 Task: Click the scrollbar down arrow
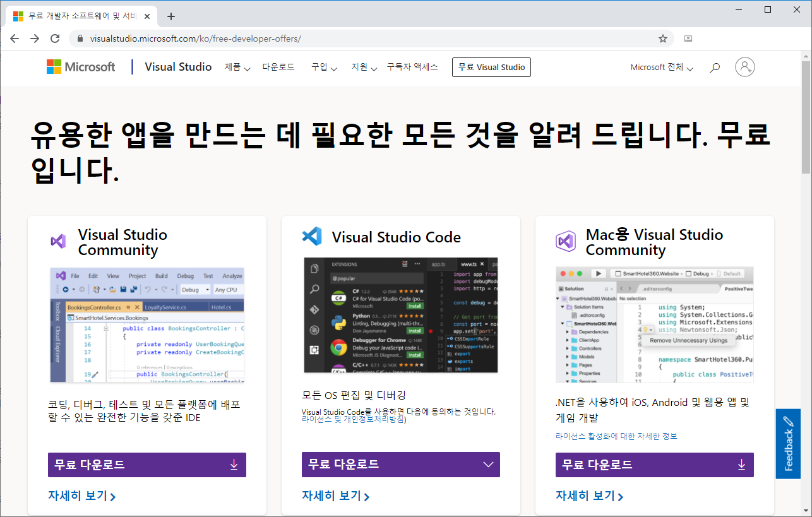806,511
